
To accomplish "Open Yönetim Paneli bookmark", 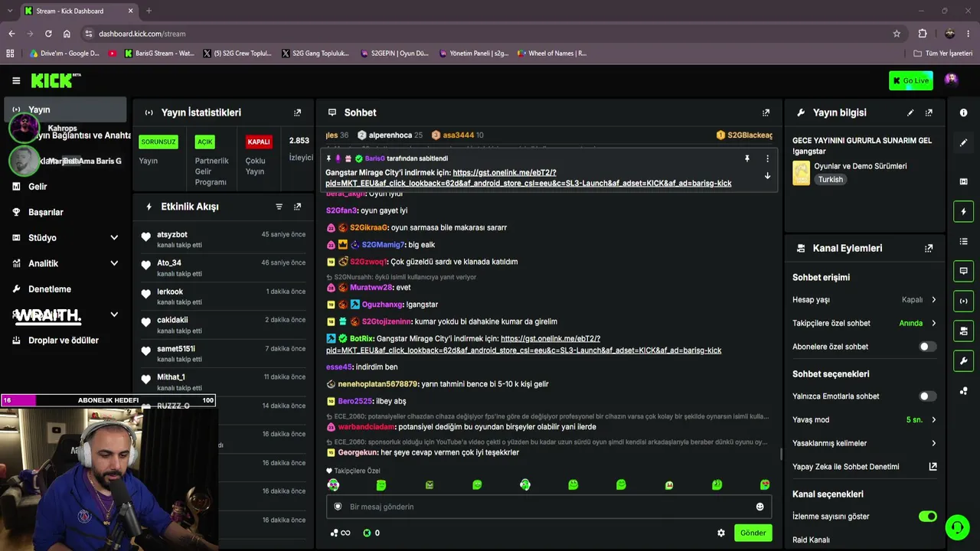I will [x=475, y=54].
